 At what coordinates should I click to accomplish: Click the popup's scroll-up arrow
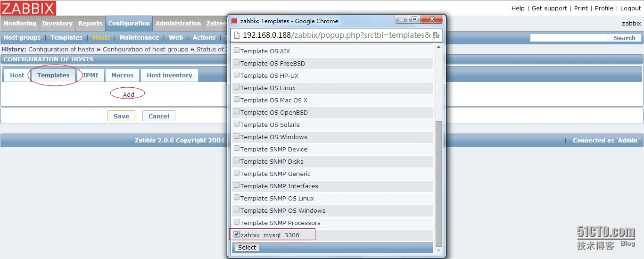(x=439, y=47)
